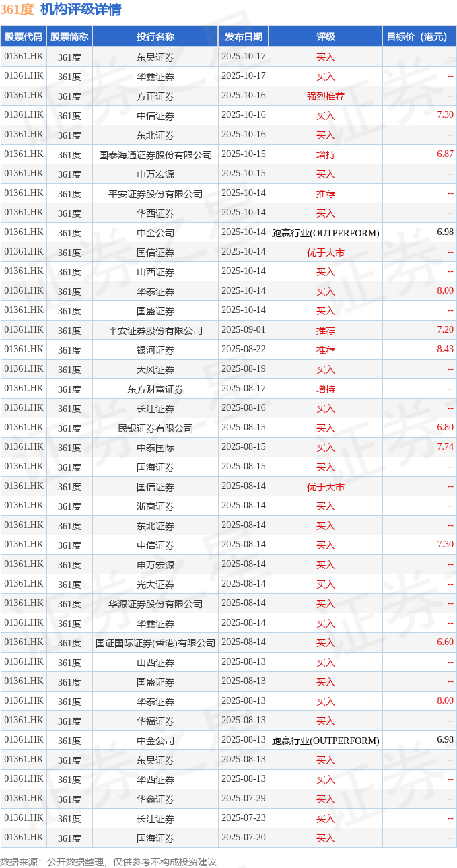Click 买入 rating in 天风证券 row
Viewport: 457px width, 868px height.
point(326,370)
